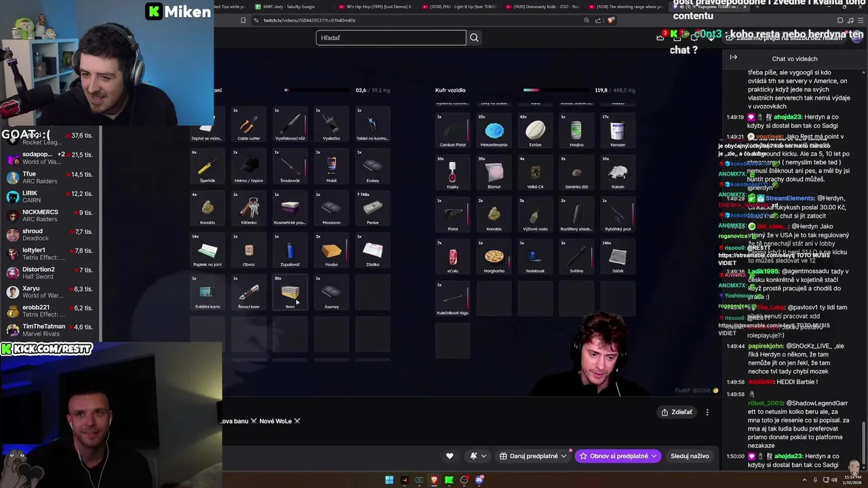The width and height of the screenshot is (868, 488).
Task: Select the Houba item
Action: click(x=332, y=250)
